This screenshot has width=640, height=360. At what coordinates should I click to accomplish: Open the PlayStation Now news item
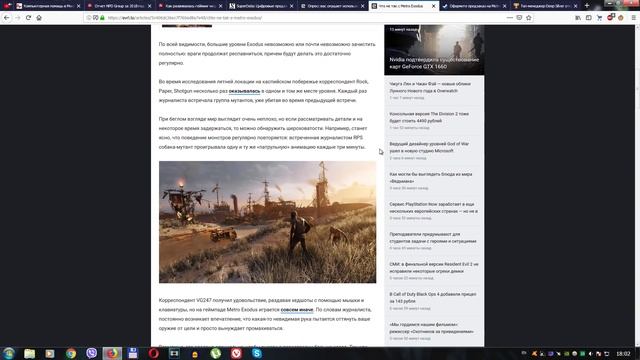(434, 211)
